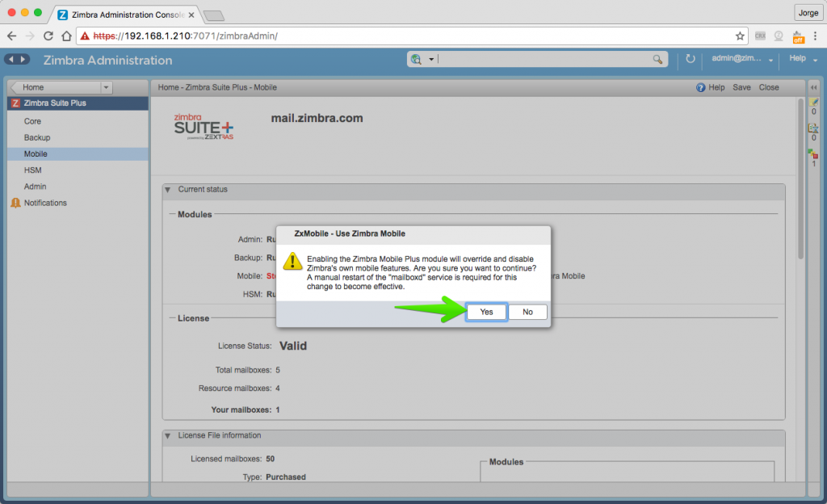Screen dimensions: 827x504
Task: Click the breadcrumb Home - Zimbra Suite Plus - Mobile
Action: coord(217,87)
